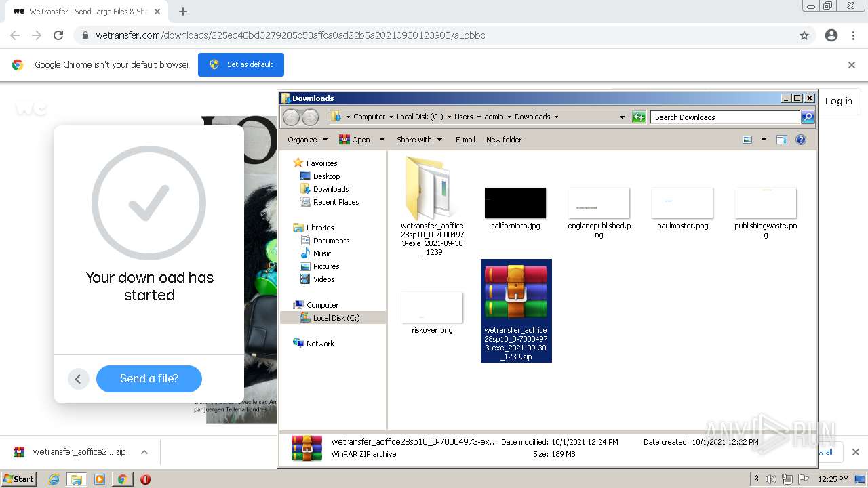Open Explorer help icon
The image size is (868, 488).
click(801, 140)
